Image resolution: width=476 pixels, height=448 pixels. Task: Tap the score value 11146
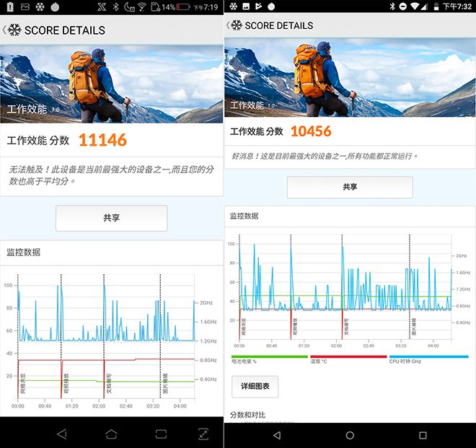coord(102,140)
